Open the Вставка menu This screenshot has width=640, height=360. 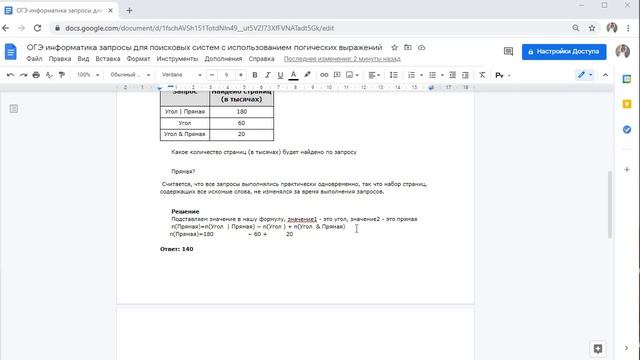pyautogui.click(x=108, y=59)
